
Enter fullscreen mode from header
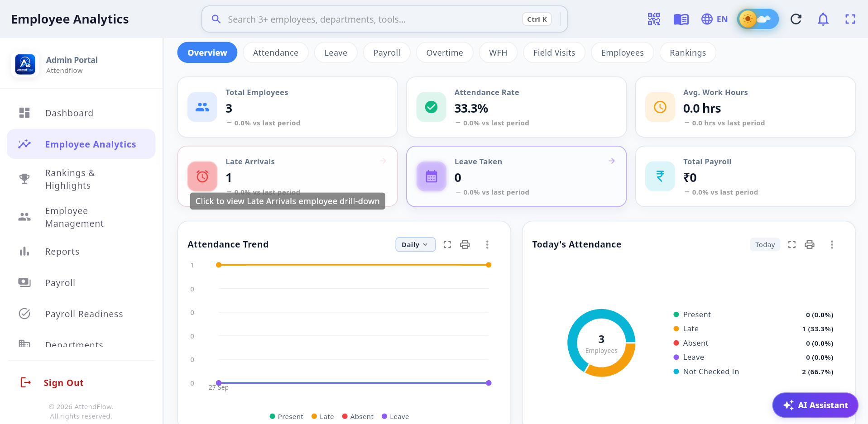point(850,19)
